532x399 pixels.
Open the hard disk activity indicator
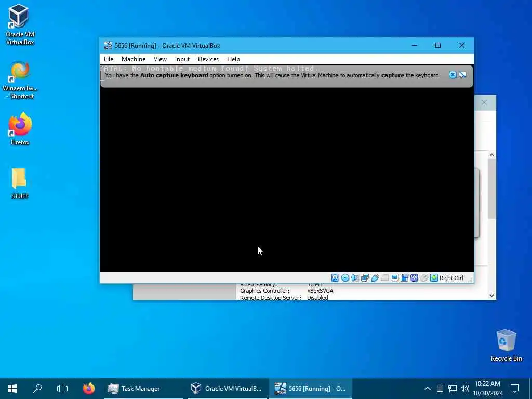pos(335,278)
